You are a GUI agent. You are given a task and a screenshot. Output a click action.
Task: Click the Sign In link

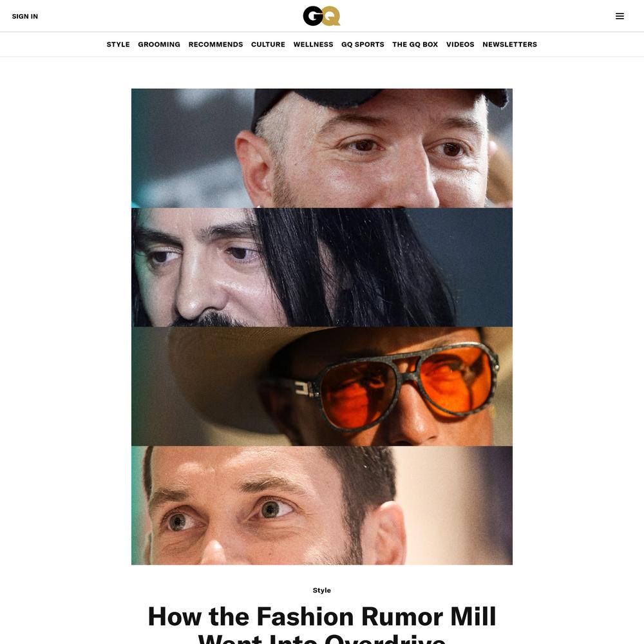pyautogui.click(x=24, y=17)
